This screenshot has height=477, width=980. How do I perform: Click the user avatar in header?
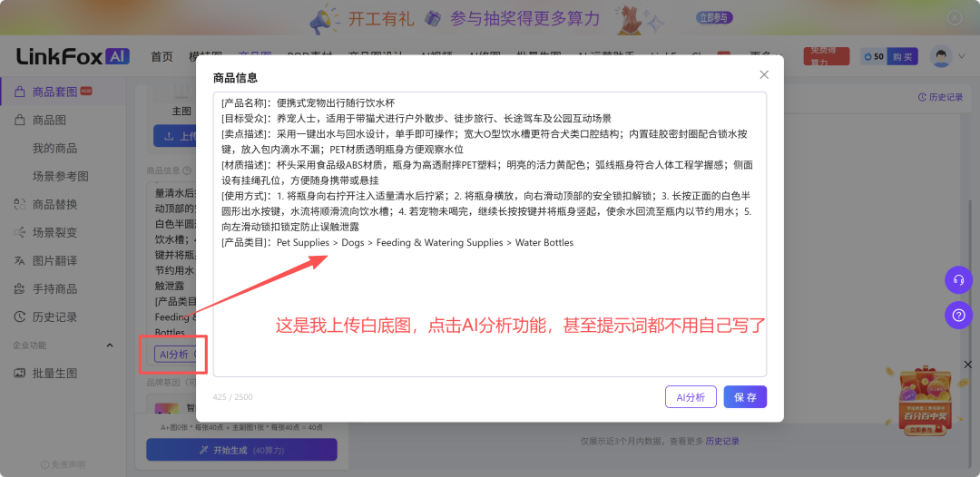click(941, 56)
